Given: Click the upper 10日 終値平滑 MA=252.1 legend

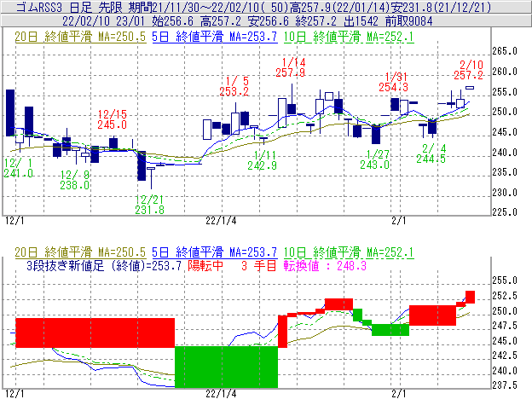Looking at the screenshot, I should pos(349,37).
